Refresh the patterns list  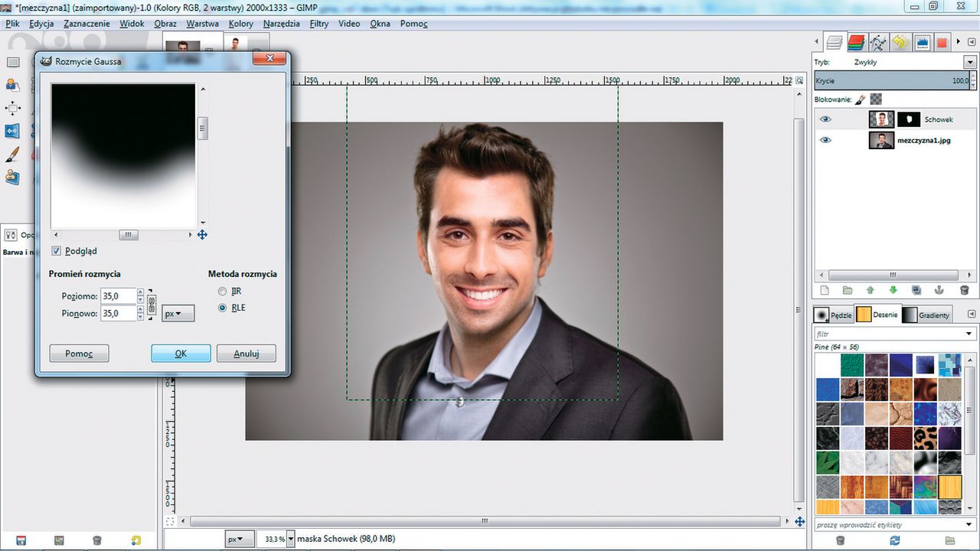[x=895, y=540]
